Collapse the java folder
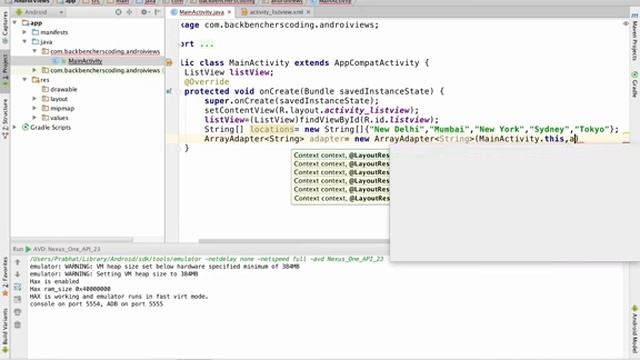Screen dimensions: 640x360 24,42
